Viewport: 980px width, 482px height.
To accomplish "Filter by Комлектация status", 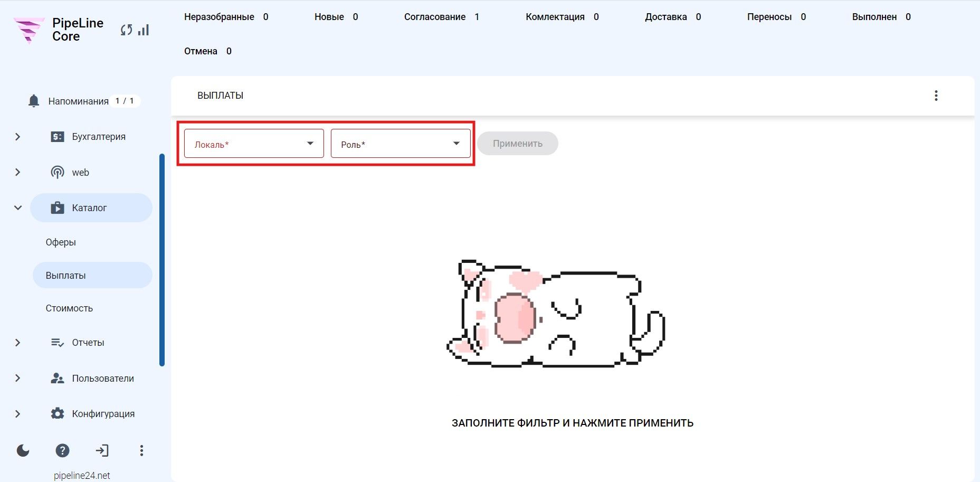I will (x=562, y=17).
